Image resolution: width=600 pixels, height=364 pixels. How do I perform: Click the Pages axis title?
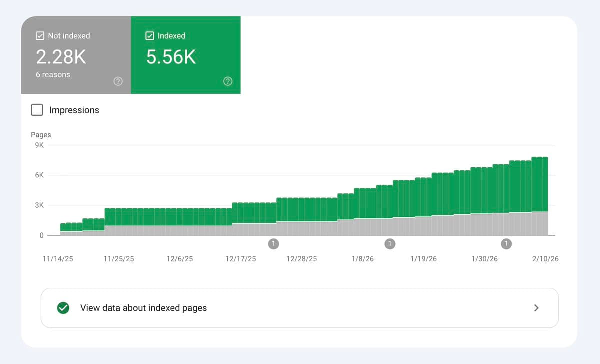click(41, 135)
